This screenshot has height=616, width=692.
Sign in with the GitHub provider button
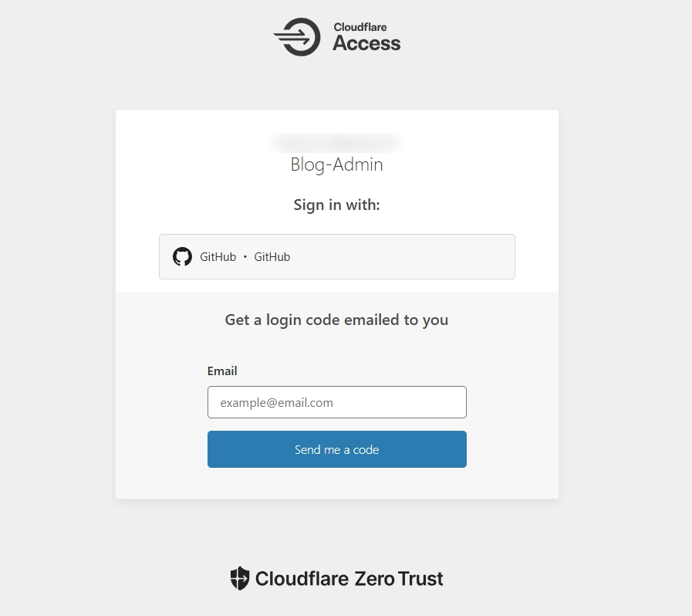[x=336, y=256]
